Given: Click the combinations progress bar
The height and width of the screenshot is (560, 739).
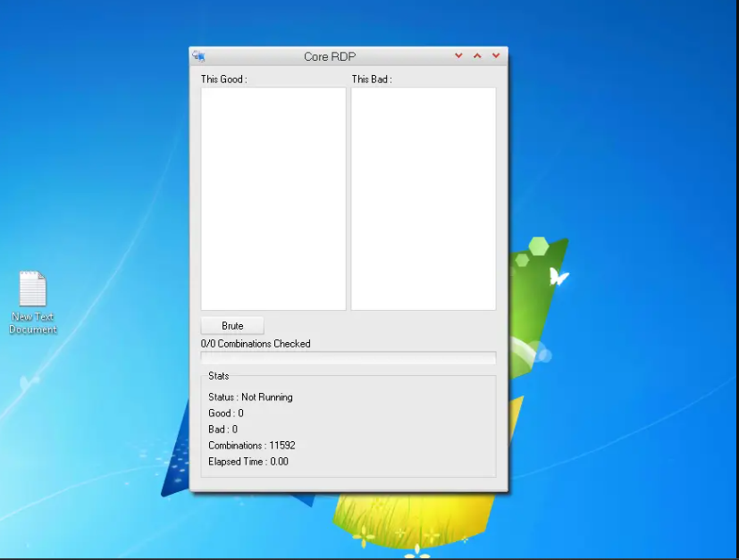Looking at the screenshot, I should (x=348, y=358).
